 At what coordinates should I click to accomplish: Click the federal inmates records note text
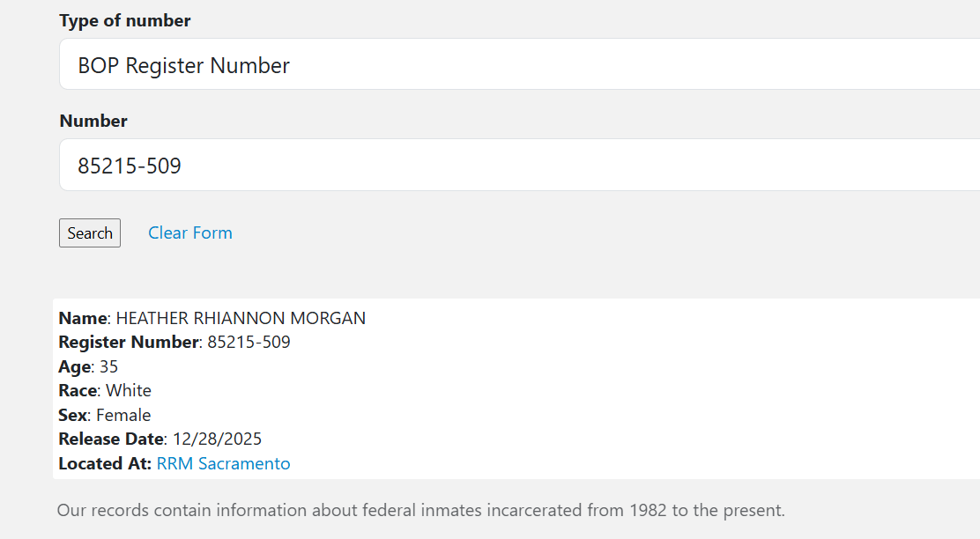(420, 511)
